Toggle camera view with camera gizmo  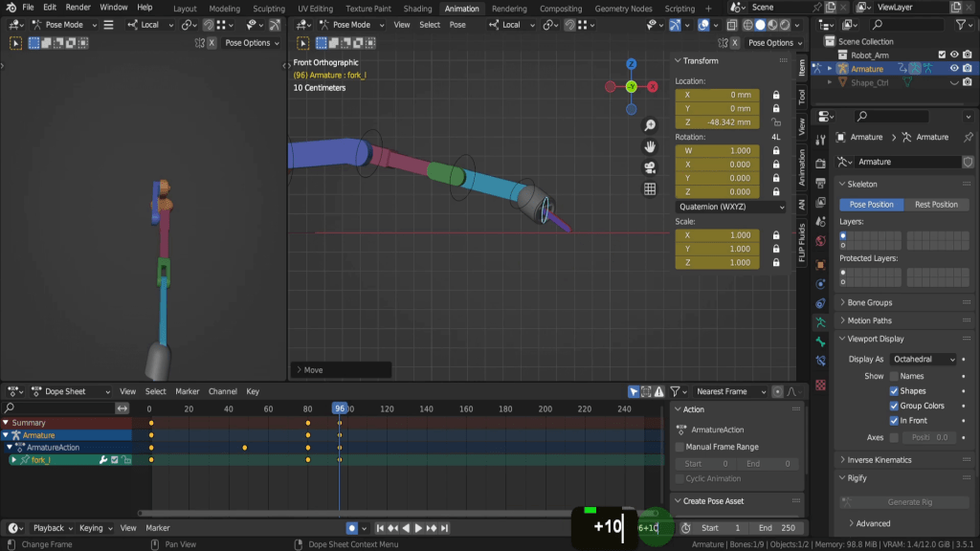coord(650,167)
